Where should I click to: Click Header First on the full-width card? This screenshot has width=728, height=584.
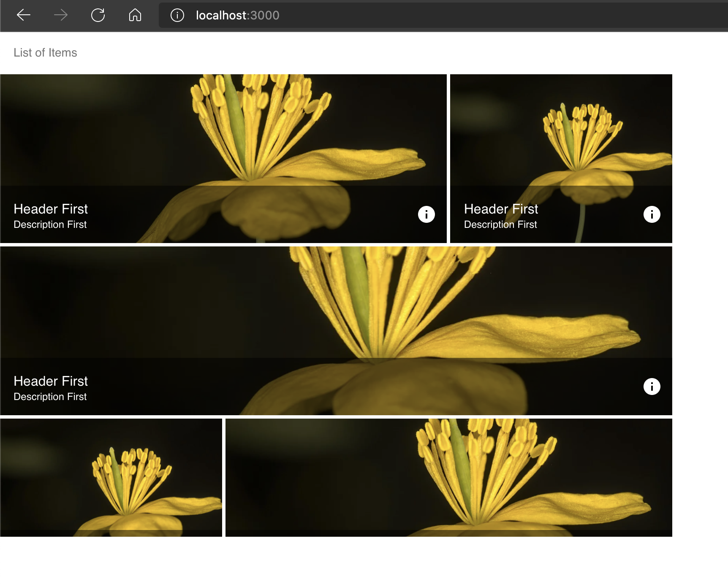click(51, 381)
